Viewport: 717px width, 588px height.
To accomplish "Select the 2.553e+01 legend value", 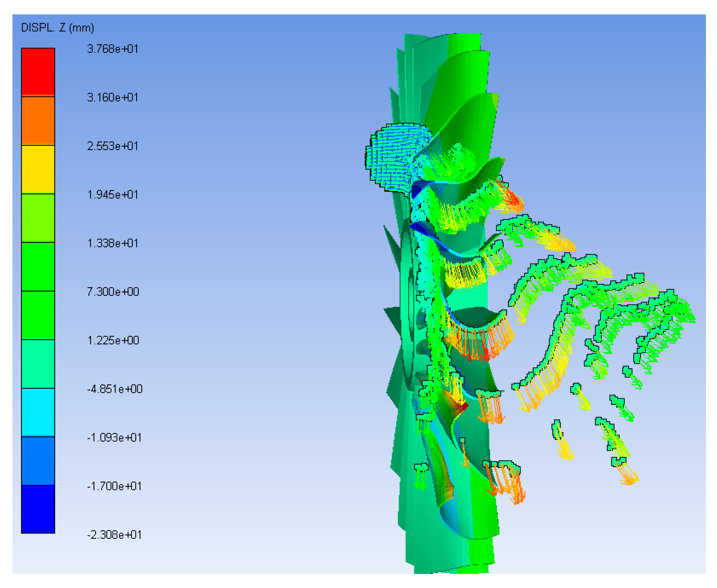I will tap(112, 146).
